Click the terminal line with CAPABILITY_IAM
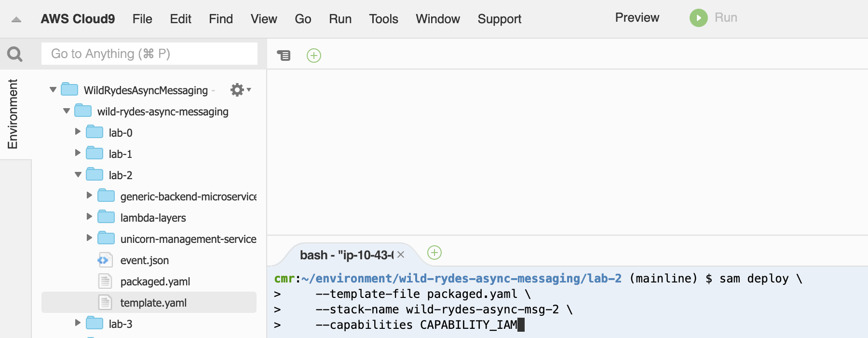 pyautogui.click(x=416, y=324)
